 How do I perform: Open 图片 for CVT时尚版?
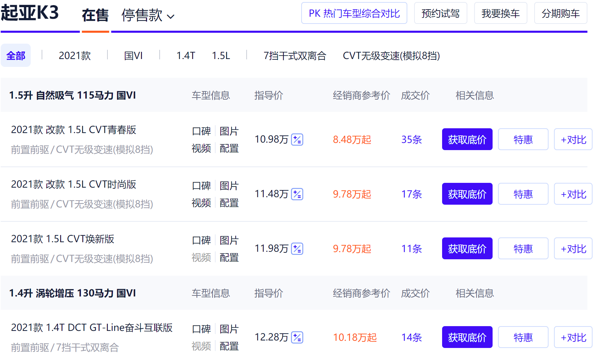point(229,186)
